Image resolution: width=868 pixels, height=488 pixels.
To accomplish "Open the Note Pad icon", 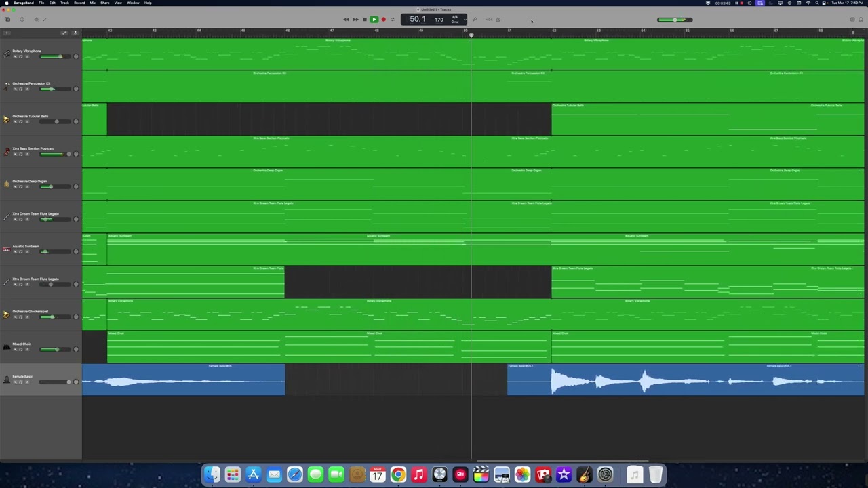I will click(x=852, y=20).
